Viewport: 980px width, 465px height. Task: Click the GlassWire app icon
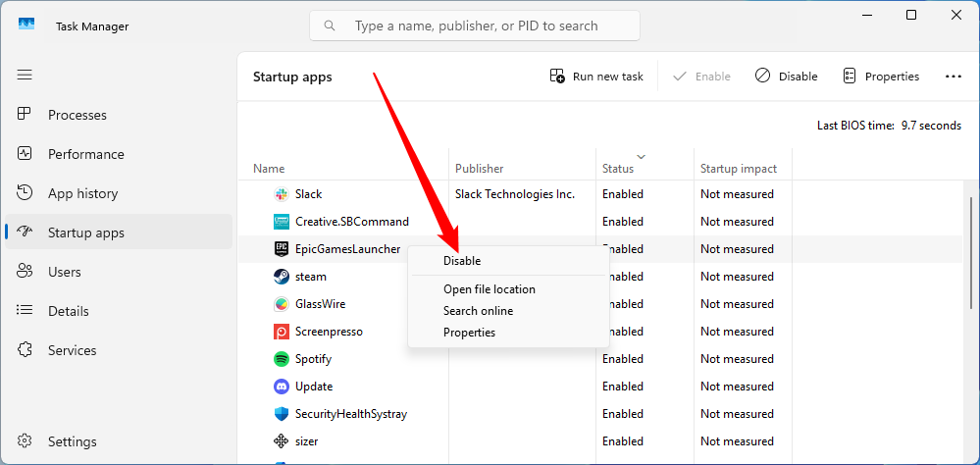(x=282, y=304)
